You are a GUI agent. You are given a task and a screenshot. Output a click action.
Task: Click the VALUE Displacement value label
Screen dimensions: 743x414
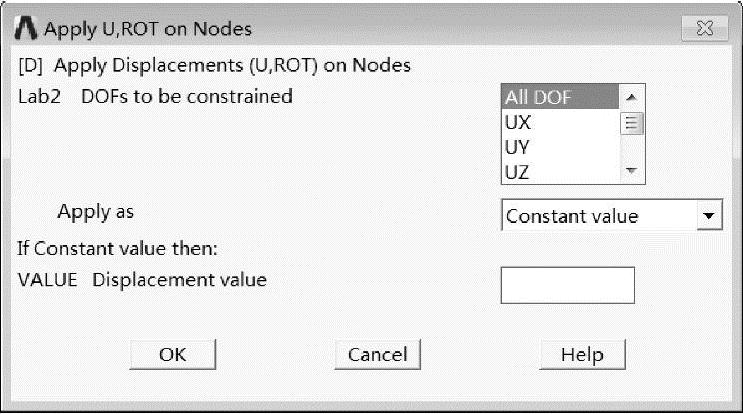(x=142, y=280)
